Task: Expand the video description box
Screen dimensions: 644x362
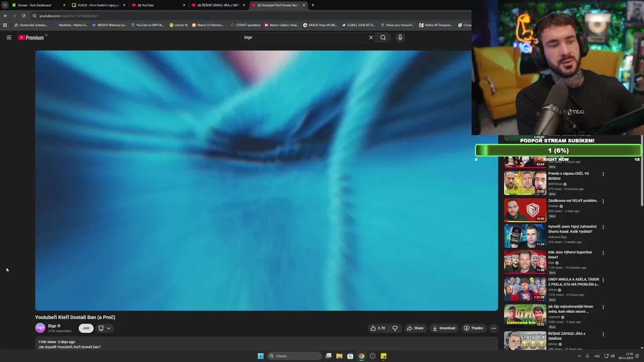Action: point(267,344)
